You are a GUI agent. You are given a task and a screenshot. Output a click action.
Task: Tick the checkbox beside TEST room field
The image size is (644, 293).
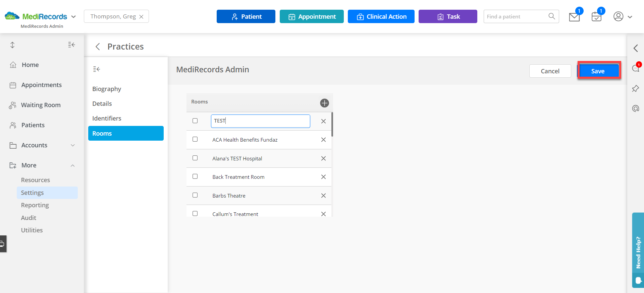pos(195,121)
